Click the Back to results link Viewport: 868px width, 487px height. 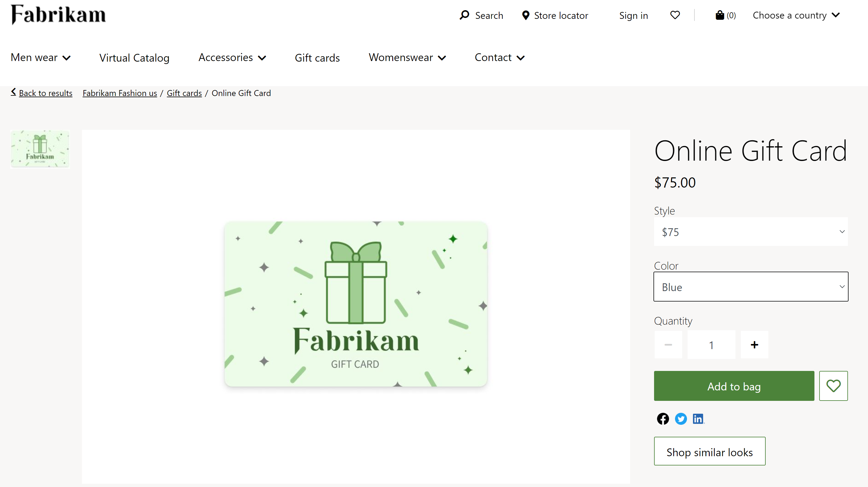pos(41,93)
